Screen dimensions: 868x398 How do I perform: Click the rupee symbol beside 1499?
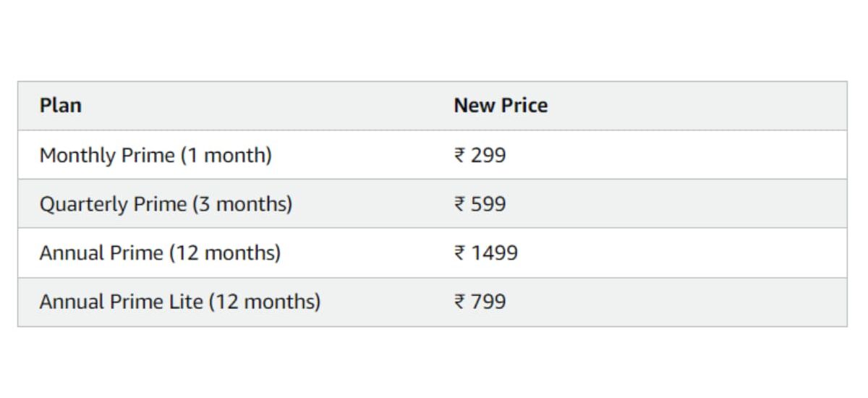click(459, 253)
